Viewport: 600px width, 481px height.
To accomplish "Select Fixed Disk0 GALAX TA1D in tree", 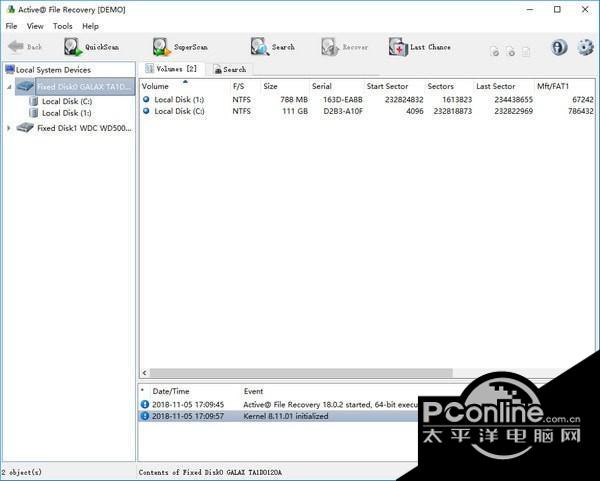I will click(85, 86).
